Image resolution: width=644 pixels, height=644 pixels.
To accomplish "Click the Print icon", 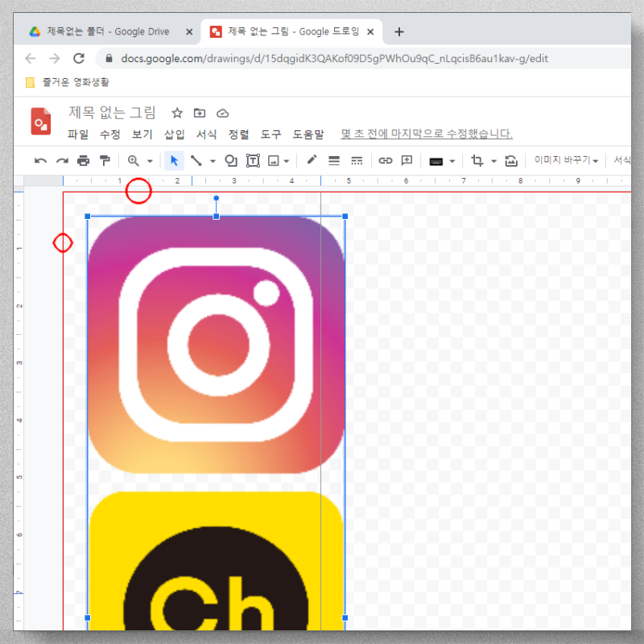I will (x=84, y=160).
